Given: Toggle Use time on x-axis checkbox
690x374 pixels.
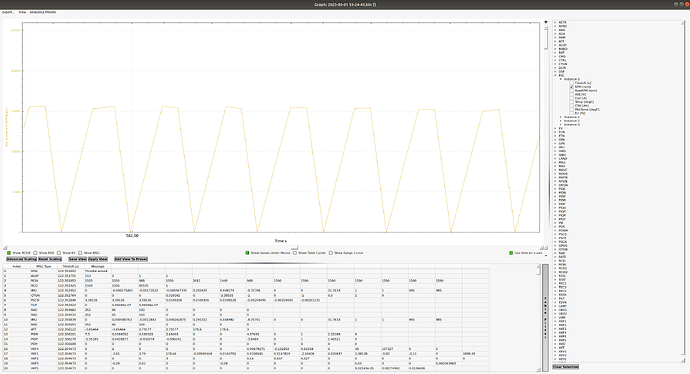Looking at the screenshot, I should tap(511, 253).
